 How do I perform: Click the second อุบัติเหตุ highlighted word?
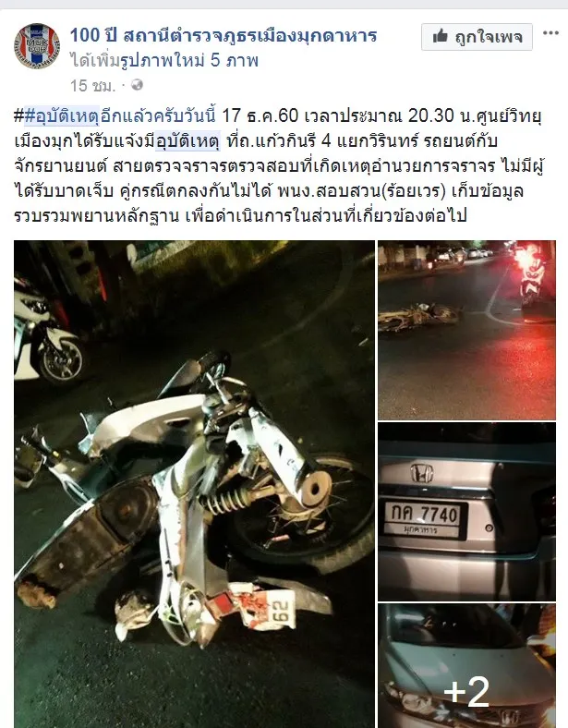click(x=187, y=140)
